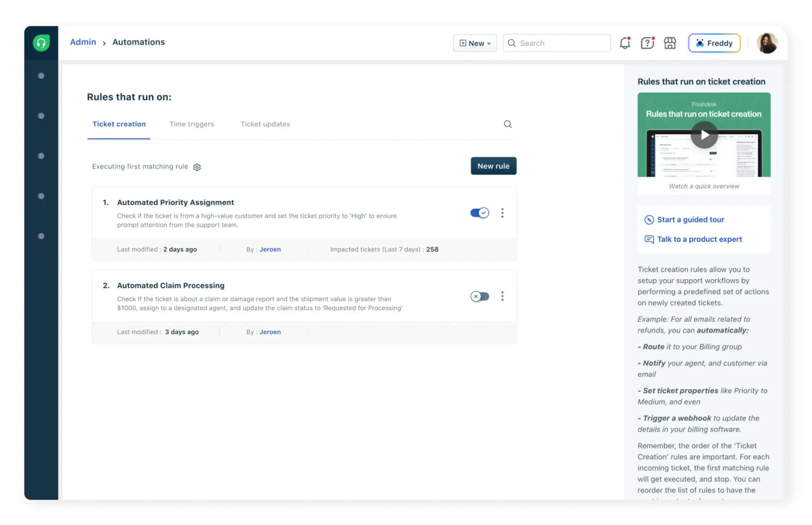Open the marketplace store icon
Viewport: 812px width, 525px height.
click(670, 43)
